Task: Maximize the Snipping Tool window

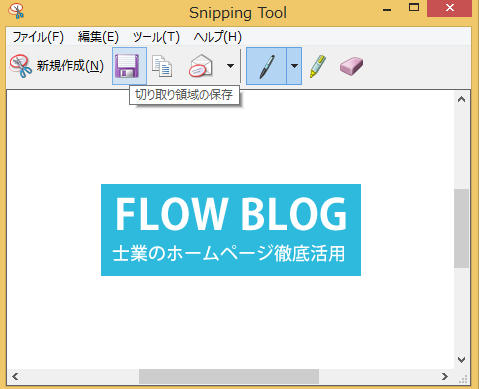Action: click(x=414, y=8)
